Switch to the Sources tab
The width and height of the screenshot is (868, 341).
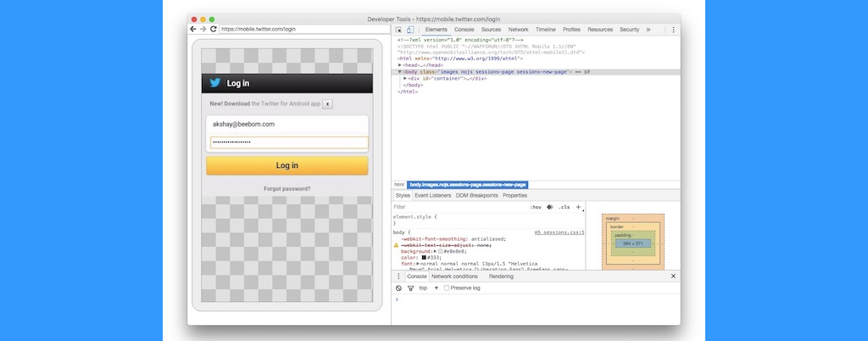point(491,30)
